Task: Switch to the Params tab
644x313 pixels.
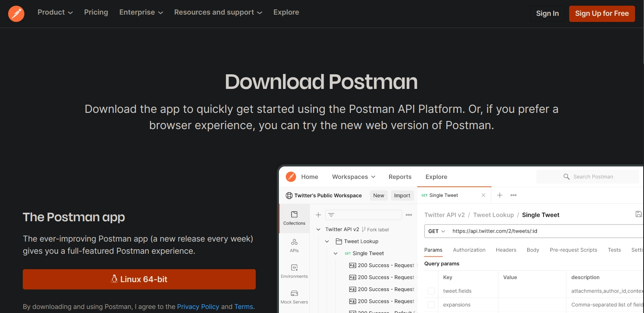Action: (433, 250)
